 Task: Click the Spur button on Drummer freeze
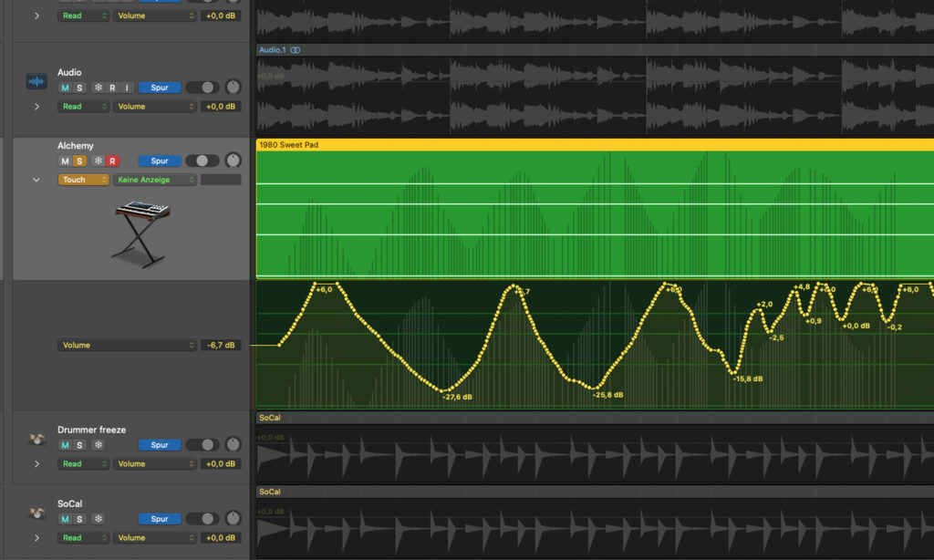(160, 445)
